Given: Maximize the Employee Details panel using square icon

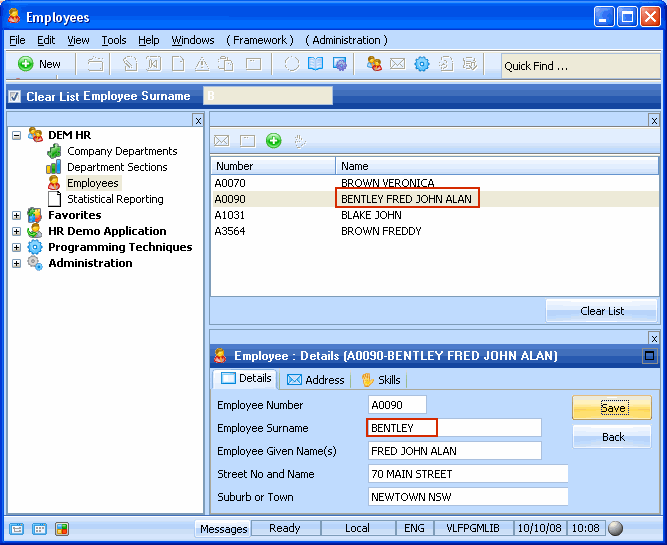Looking at the screenshot, I should tap(649, 356).
